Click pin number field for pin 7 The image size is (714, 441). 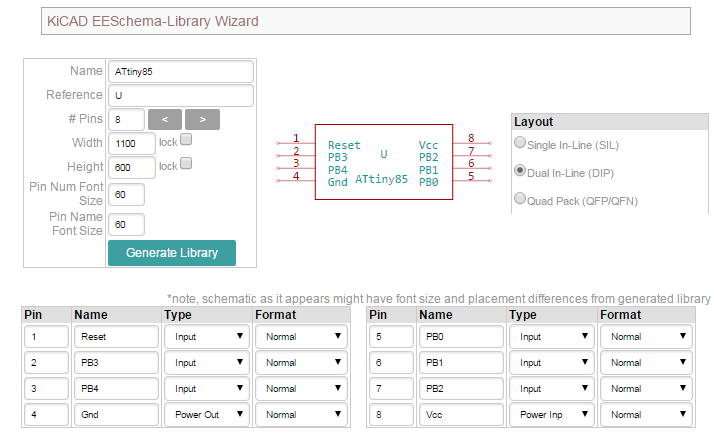(391, 389)
